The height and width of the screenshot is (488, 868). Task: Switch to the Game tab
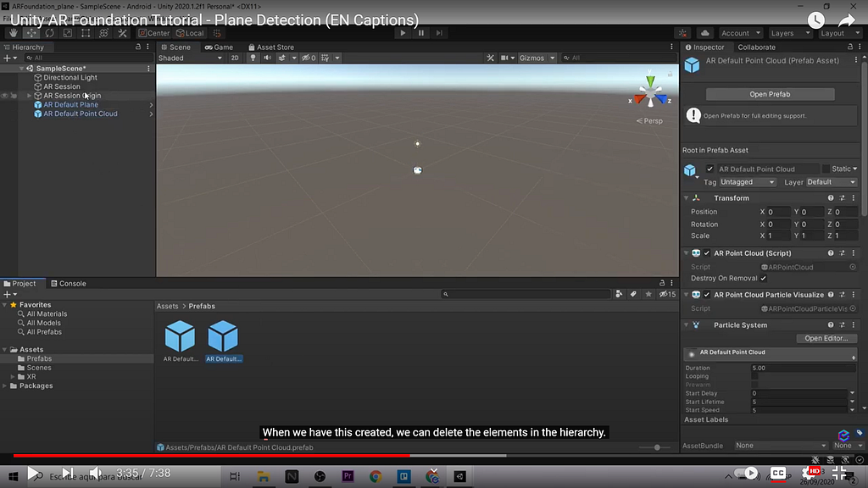coord(219,47)
